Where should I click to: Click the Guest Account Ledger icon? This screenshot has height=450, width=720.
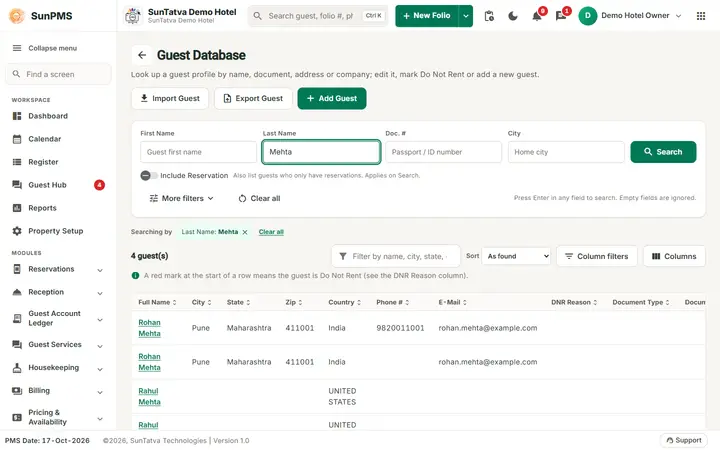[17, 318]
